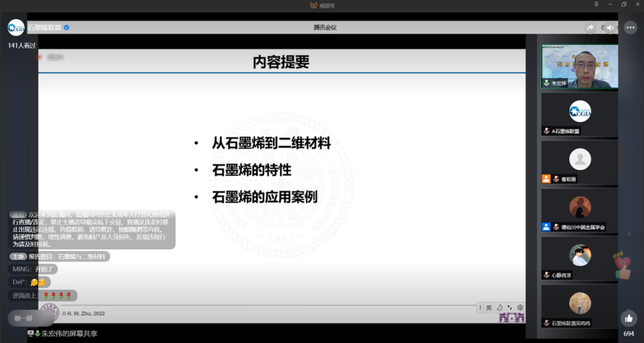Screen dimensions: 644x343
Task: Click the 694 like count
Action: [x=629, y=333]
